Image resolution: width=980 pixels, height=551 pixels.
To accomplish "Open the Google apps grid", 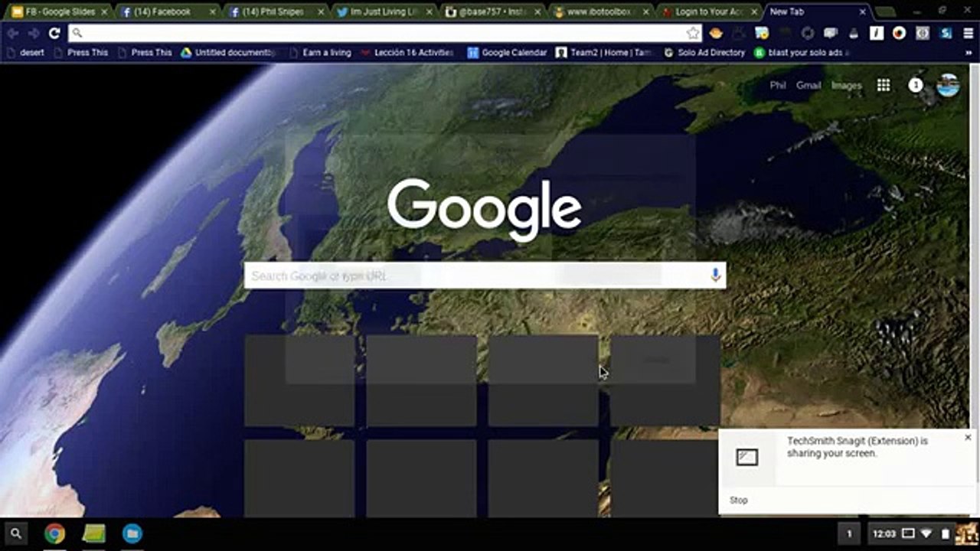I will pyautogui.click(x=884, y=86).
